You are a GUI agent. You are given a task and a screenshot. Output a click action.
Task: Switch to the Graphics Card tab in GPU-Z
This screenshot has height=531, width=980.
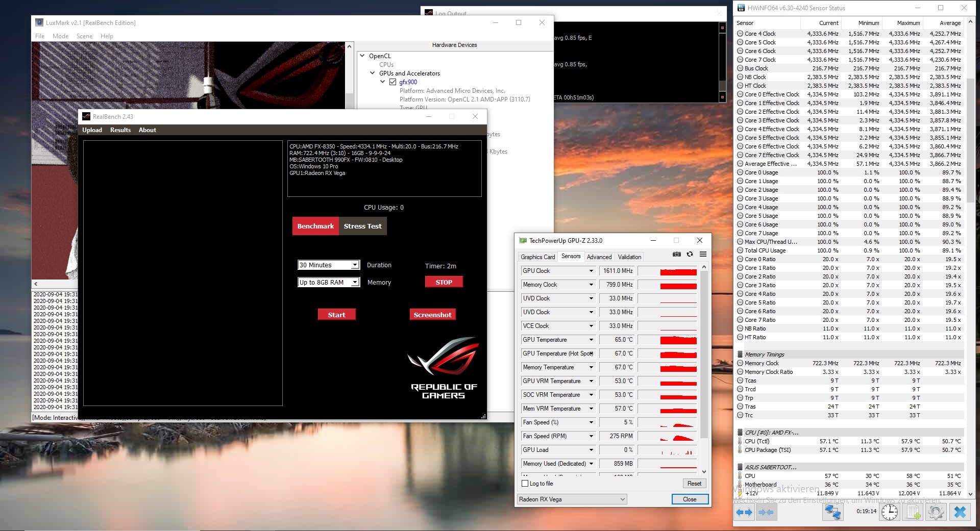click(x=537, y=257)
